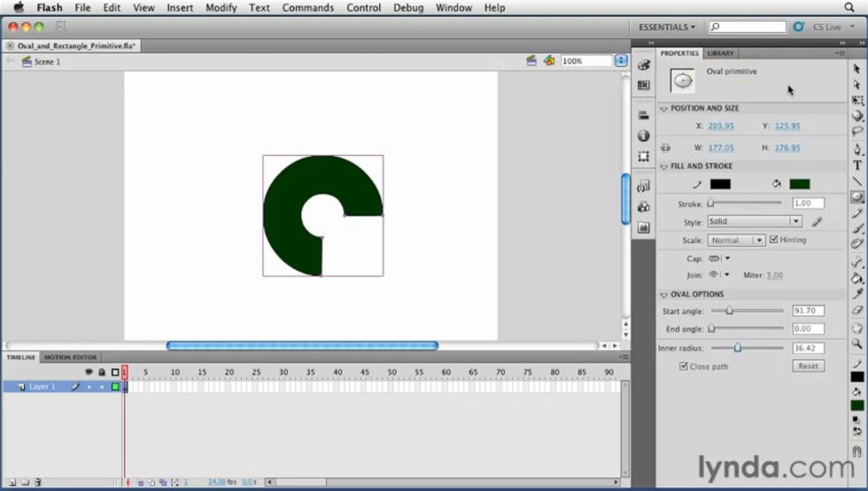Select the Brush tool

tap(857, 228)
